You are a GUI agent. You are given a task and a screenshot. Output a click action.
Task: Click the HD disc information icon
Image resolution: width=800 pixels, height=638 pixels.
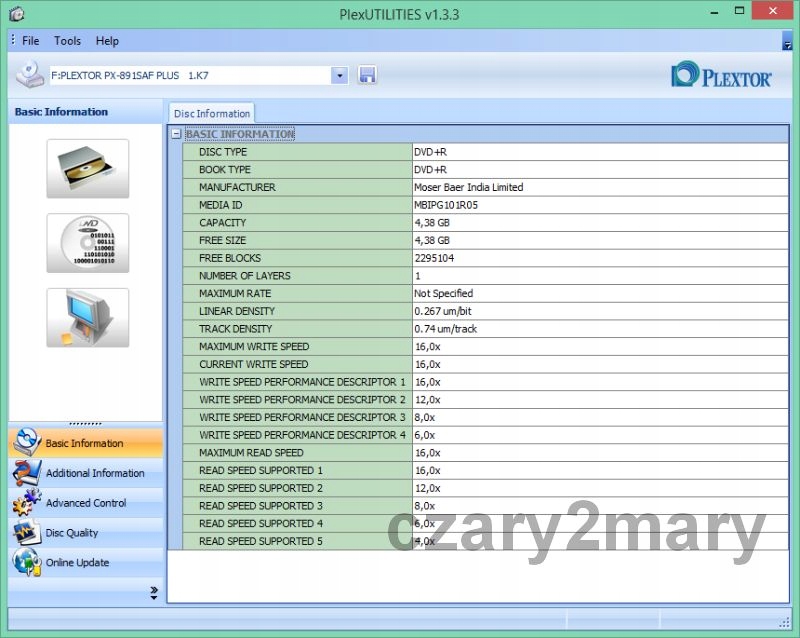[87, 243]
